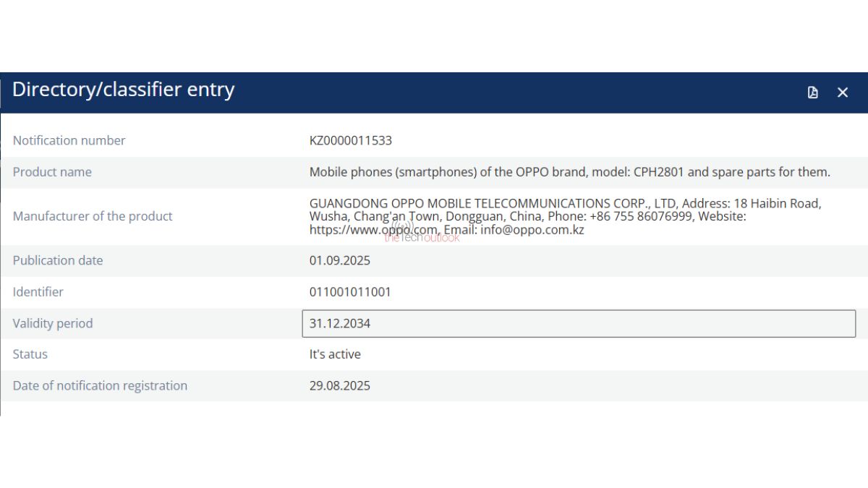Close the Directory/classifier entry dialog
868x488 pixels.
tap(843, 93)
